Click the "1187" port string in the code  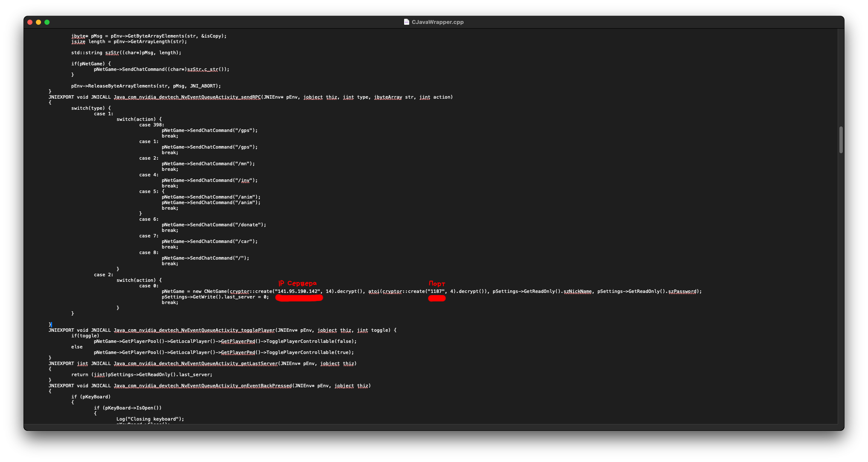[x=436, y=291]
